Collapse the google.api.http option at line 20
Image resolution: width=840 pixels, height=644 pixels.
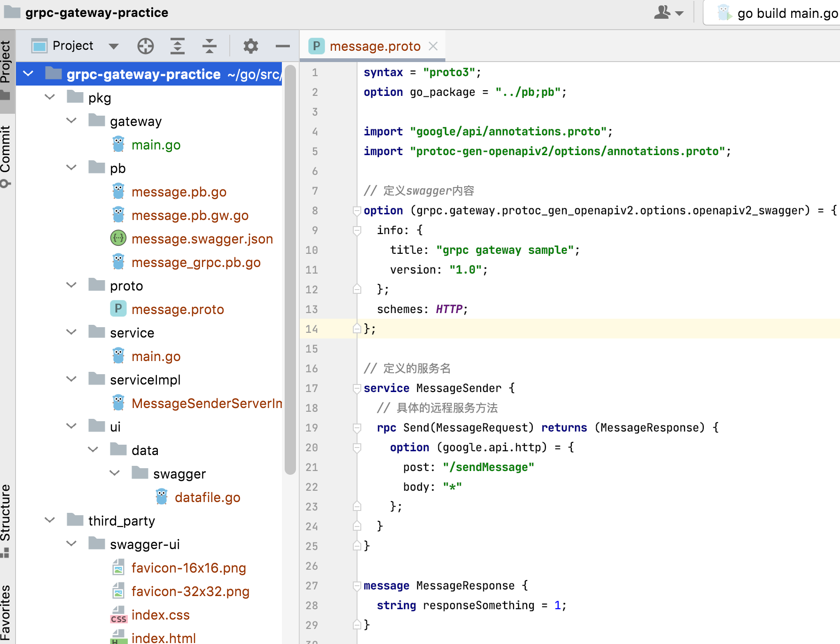pos(357,448)
